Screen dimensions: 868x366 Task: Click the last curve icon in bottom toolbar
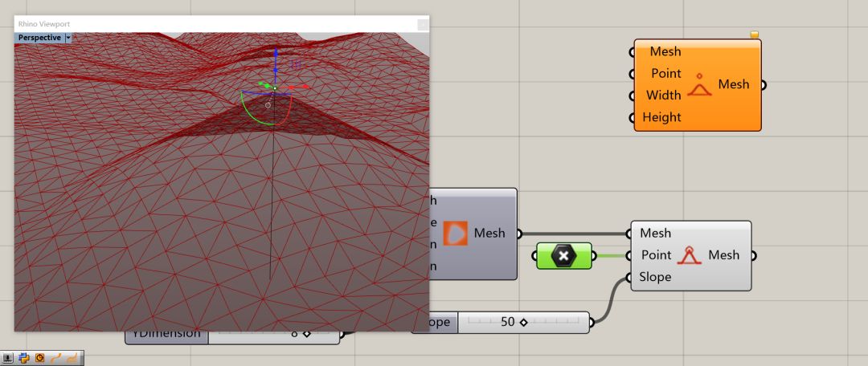[x=72, y=358]
